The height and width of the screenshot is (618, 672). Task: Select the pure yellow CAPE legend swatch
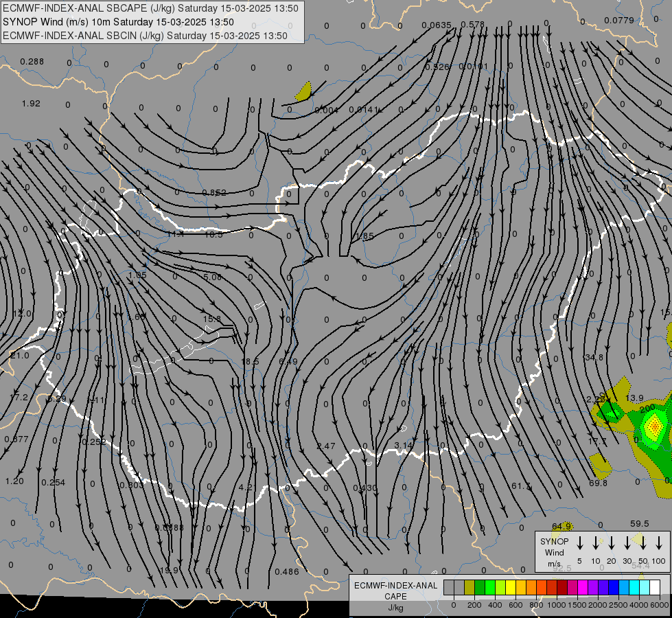(x=511, y=588)
